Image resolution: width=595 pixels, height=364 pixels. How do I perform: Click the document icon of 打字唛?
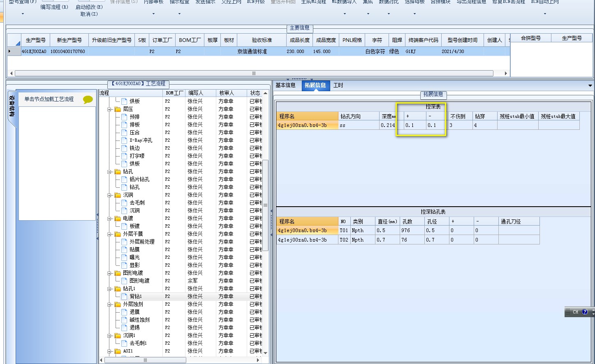(x=124, y=156)
